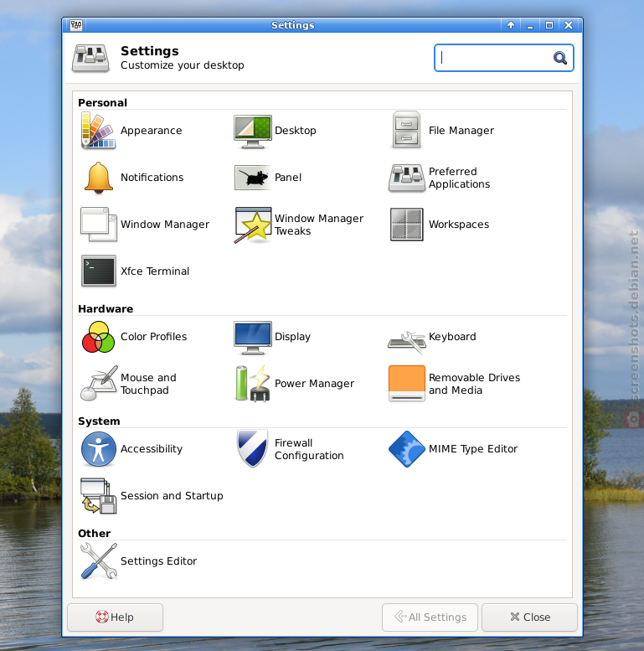The width and height of the screenshot is (644, 651).
Task: Click the "Desktop" label
Action: pos(296,131)
